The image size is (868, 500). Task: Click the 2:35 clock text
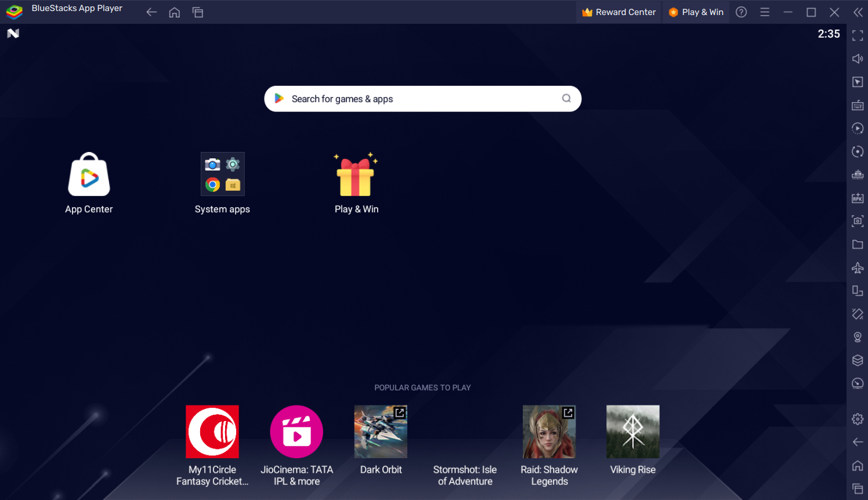point(829,34)
